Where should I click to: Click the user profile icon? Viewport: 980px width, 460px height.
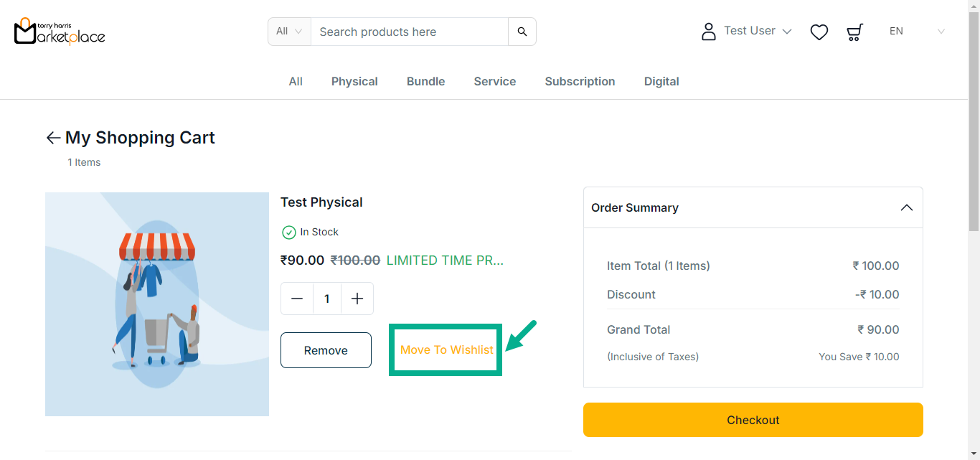point(709,32)
